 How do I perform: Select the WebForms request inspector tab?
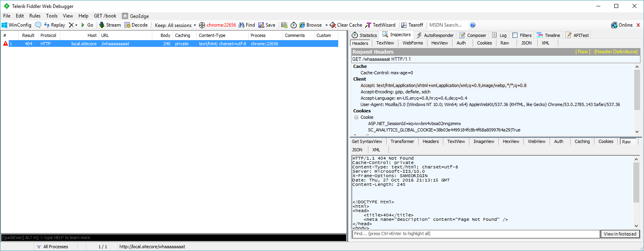(412, 43)
